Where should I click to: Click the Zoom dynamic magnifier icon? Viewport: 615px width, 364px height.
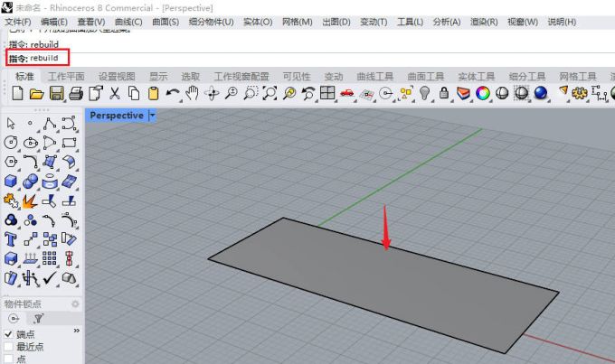tap(231, 94)
